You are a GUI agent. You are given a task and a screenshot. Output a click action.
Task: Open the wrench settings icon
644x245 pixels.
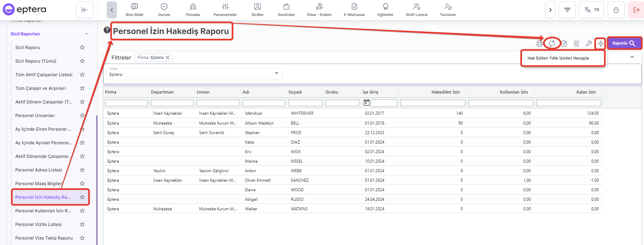(589, 44)
